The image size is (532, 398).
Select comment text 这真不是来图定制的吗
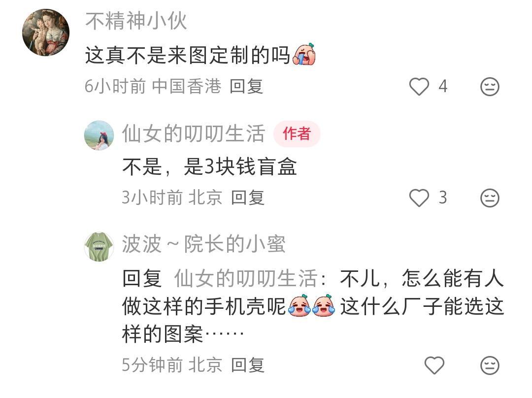coord(187,55)
